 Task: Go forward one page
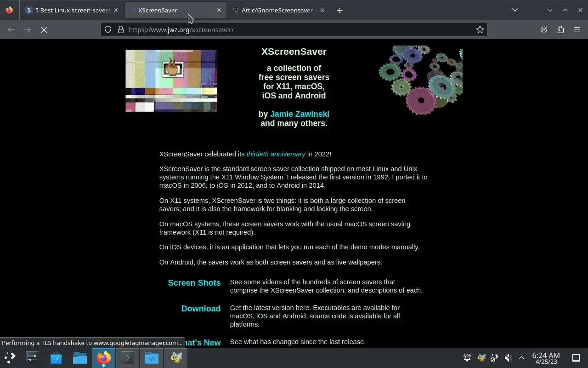pyautogui.click(x=28, y=29)
